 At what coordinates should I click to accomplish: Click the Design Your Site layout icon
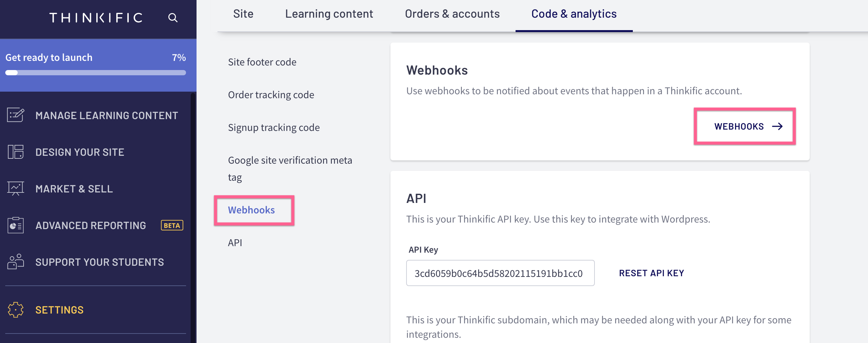pos(15,152)
